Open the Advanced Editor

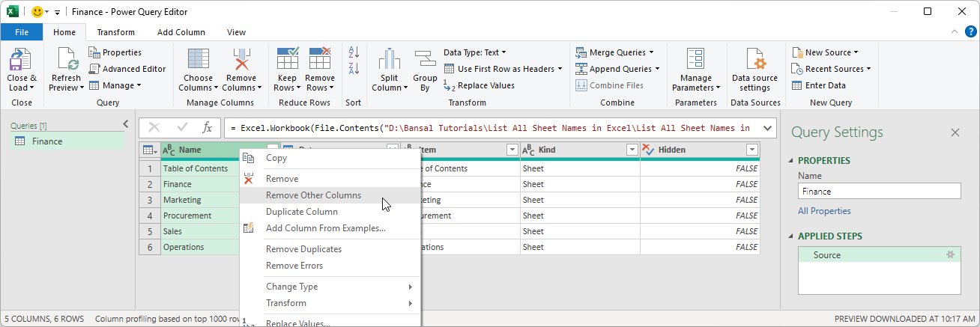(127, 69)
